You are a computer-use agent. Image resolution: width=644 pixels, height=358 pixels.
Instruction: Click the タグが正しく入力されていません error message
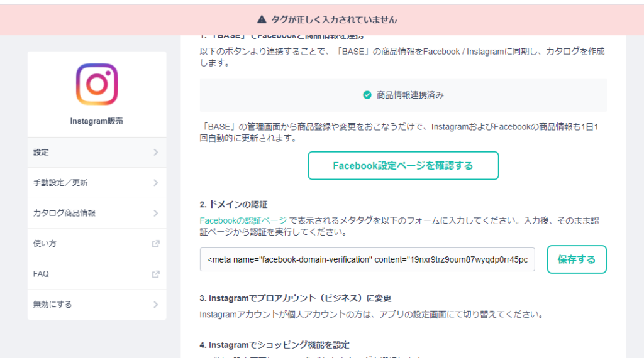pos(334,19)
